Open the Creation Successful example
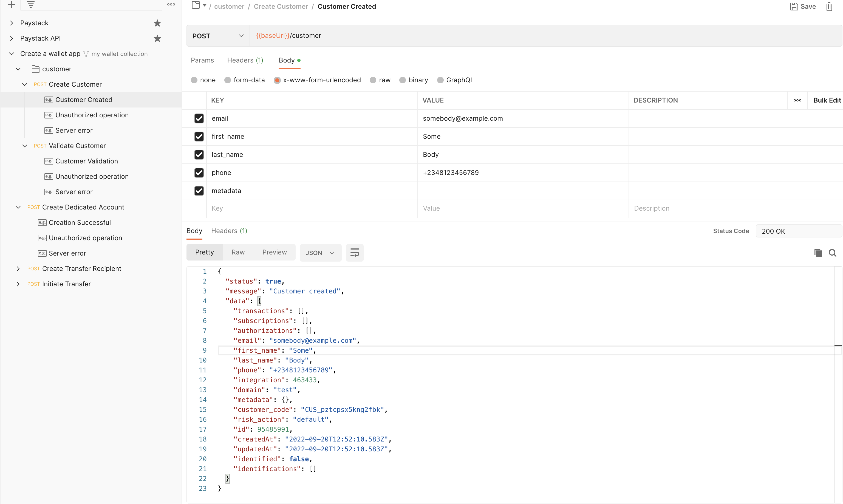The width and height of the screenshot is (843, 504). click(80, 222)
